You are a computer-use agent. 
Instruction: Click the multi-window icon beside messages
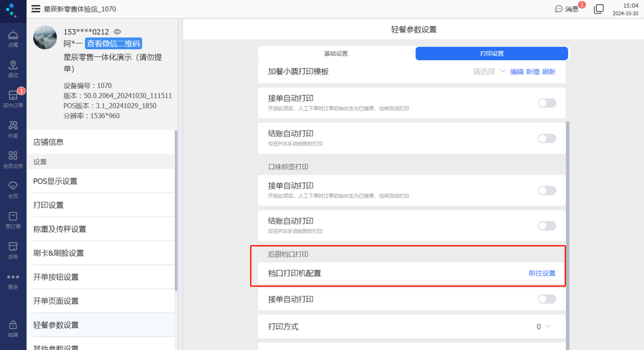pos(598,9)
